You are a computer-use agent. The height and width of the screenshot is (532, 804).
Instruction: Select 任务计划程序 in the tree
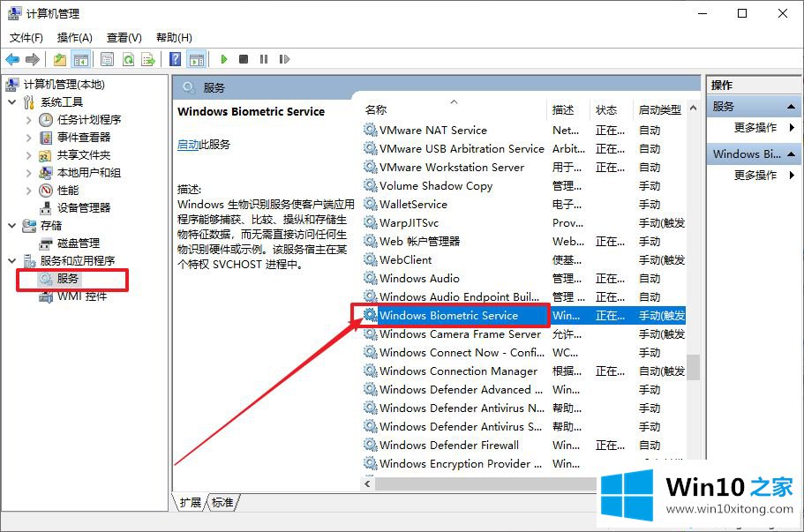[89, 120]
